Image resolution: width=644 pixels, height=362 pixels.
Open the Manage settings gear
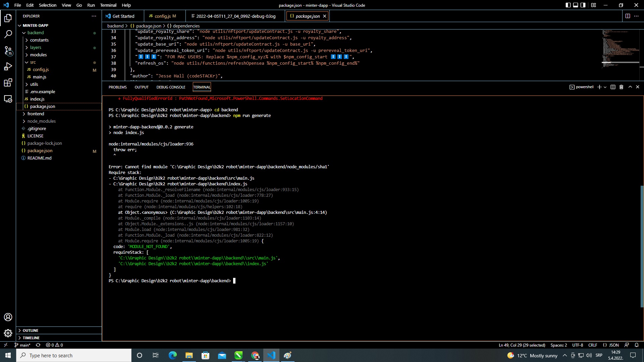(x=8, y=333)
